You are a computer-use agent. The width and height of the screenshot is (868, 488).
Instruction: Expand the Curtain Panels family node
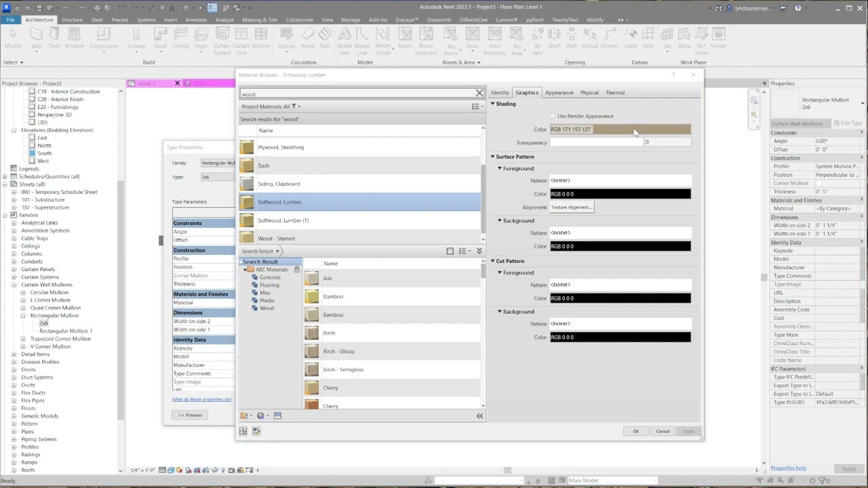coord(14,269)
